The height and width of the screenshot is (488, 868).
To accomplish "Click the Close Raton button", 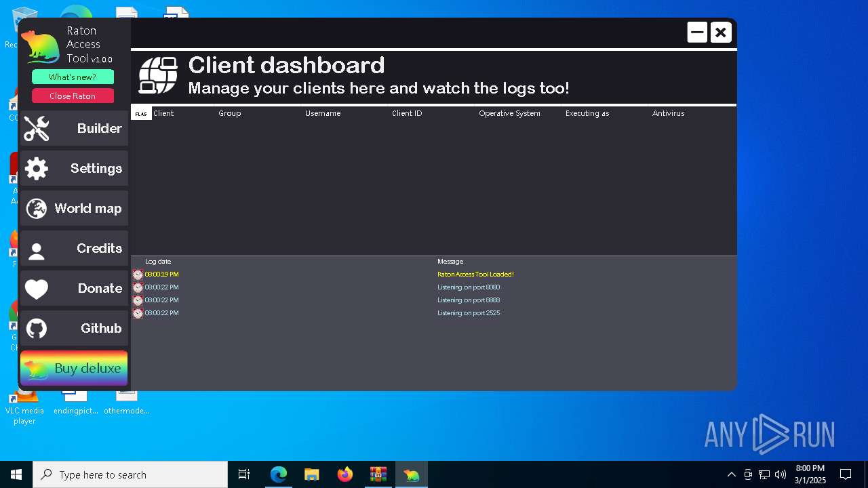I will point(73,96).
